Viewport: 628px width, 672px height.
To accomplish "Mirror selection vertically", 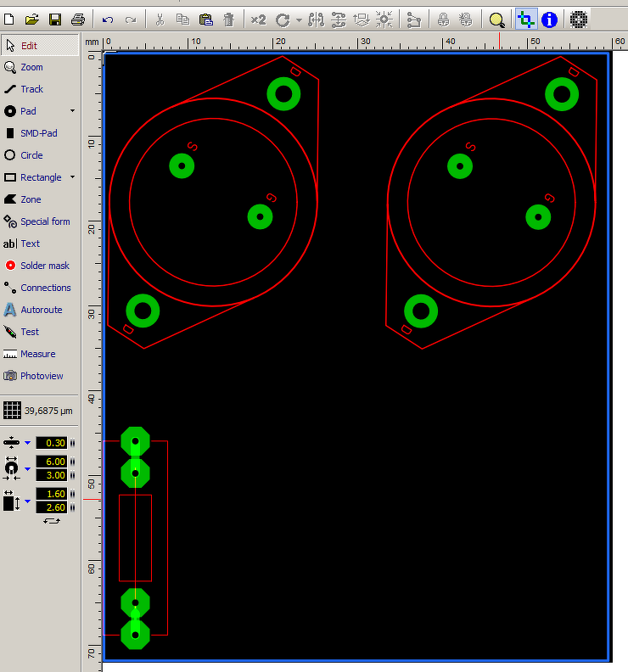I will point(339,20).
